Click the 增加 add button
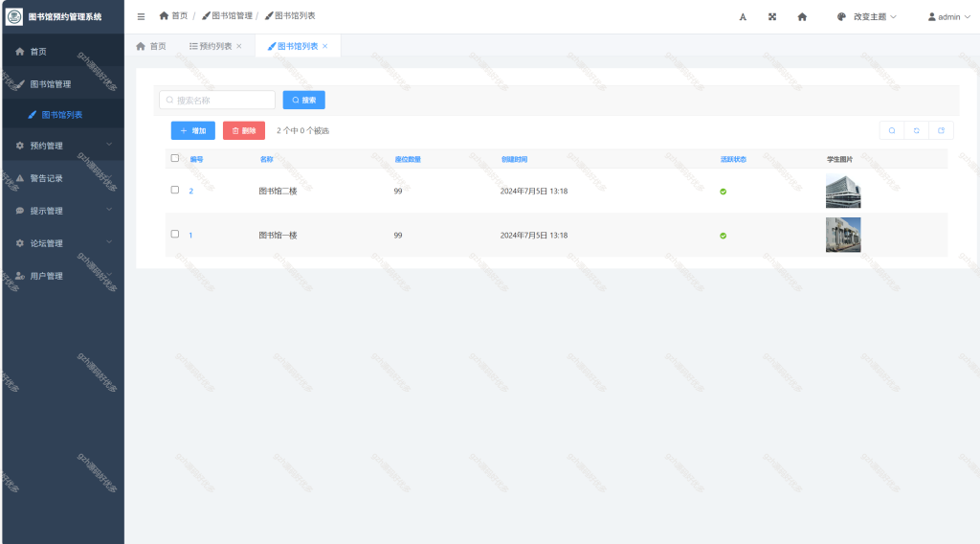Viewport: 980px width, 544px height. coord(193,130)
